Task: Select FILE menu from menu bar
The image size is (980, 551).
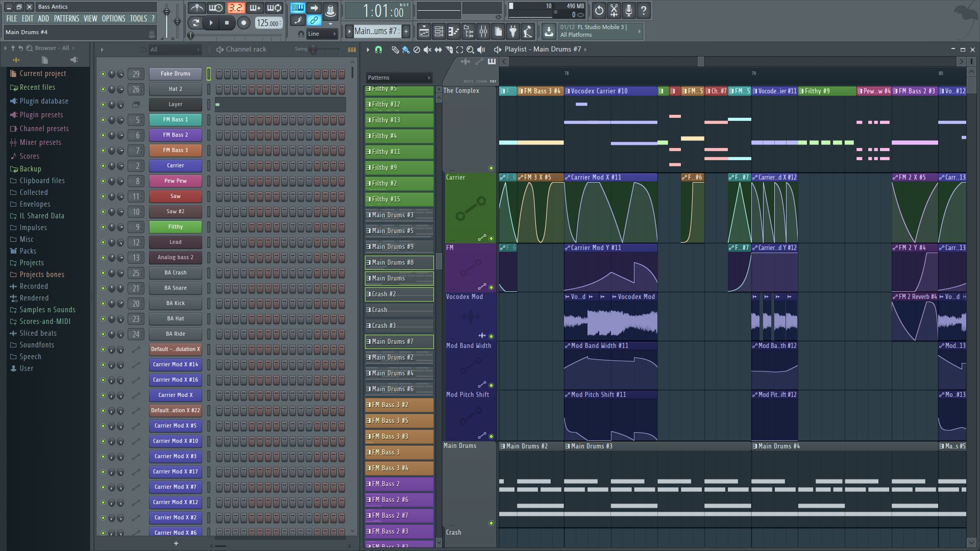Action: [x=11, y=18]
